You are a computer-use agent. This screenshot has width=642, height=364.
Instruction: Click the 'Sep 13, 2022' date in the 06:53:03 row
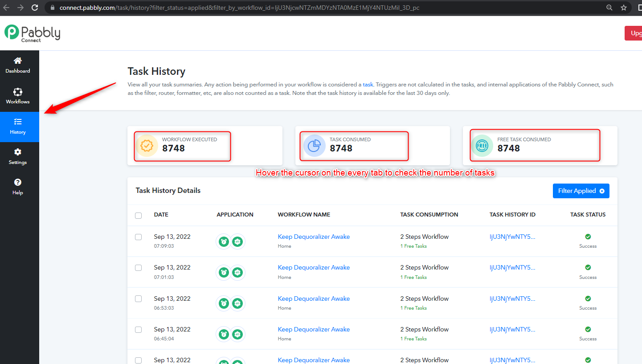pyautogui.click(x=172, y=299)
